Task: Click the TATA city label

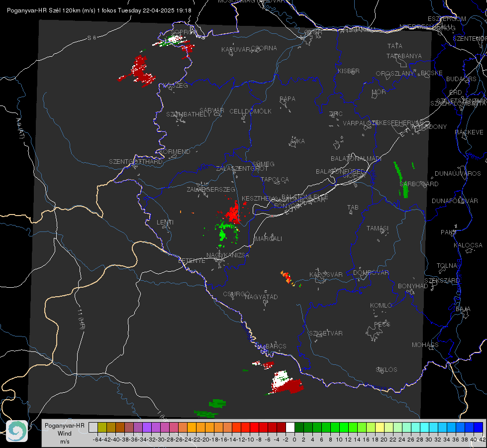Action: coord(395,46)
